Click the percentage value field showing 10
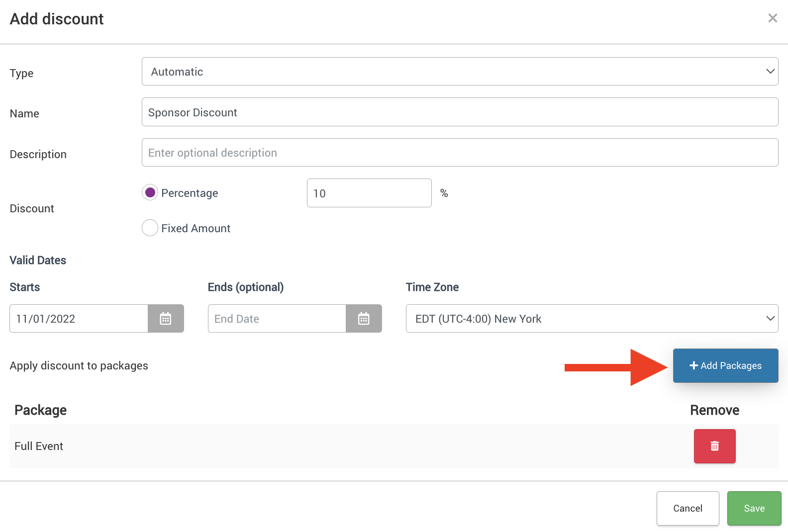This screenshot has width=788, height=532. pyautogui.click(x=369, y=193)
